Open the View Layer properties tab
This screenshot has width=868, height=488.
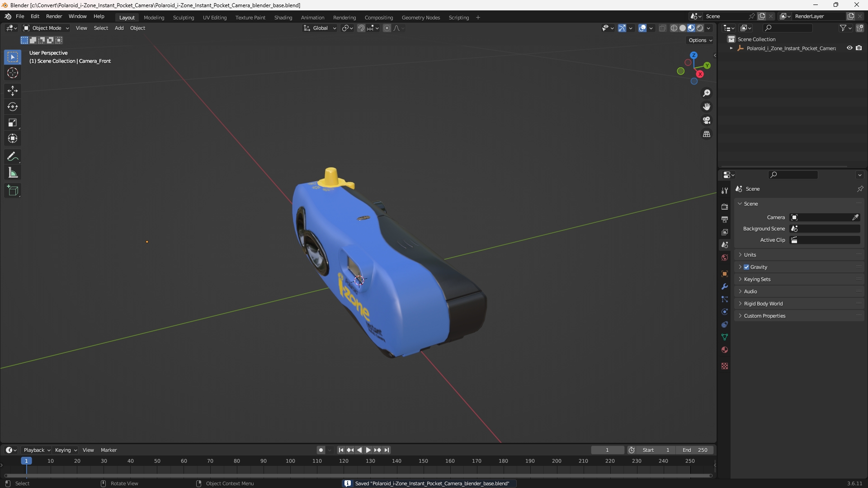tap(725, 232)
